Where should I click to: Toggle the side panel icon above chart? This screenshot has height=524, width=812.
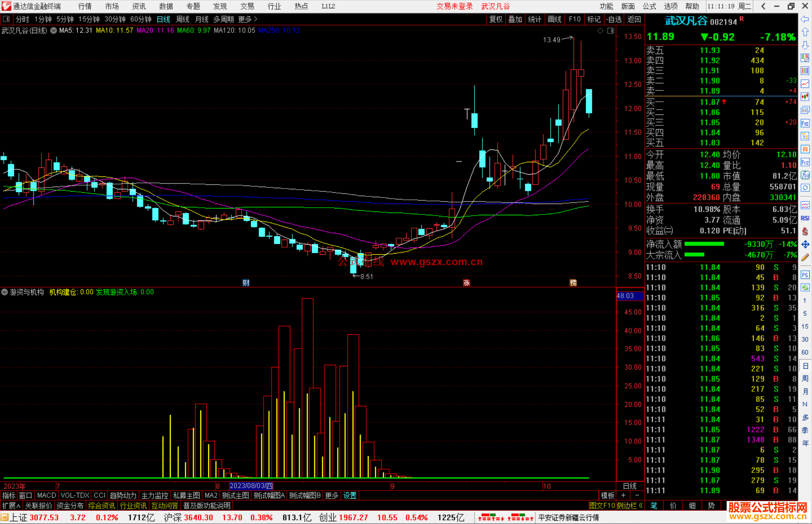[x=611, y=31]
